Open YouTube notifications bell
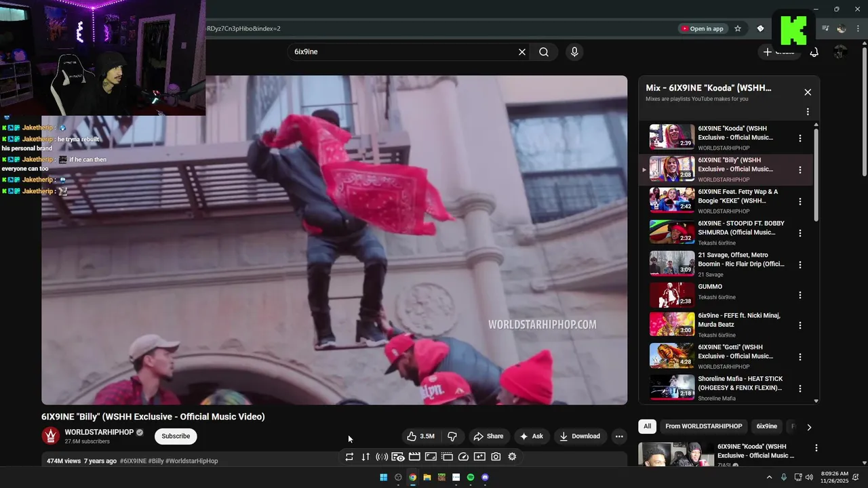 pos(814,52)
